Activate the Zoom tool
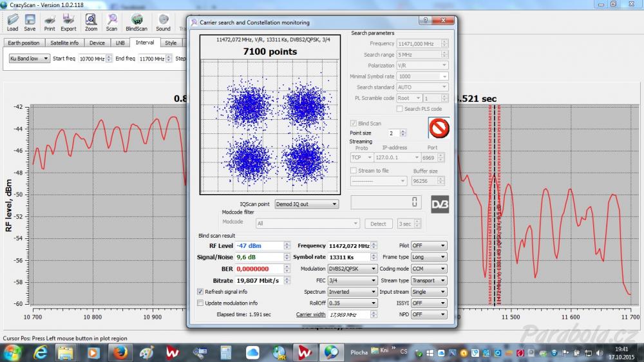 click(x=91, y=22)
